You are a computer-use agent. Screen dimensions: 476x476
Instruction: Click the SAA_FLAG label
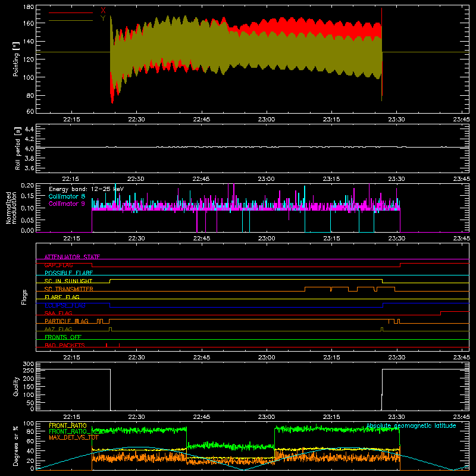coord(58,313)
